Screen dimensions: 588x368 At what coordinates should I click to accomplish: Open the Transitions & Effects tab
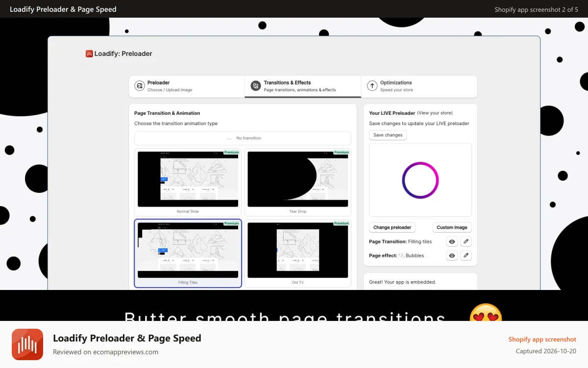pyautogui.click(x=303, y=86)
